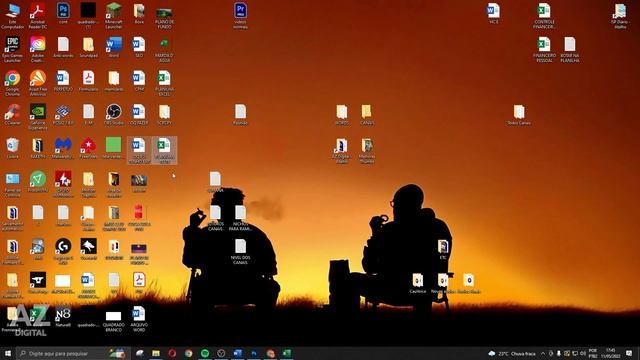This screenshot has height=360, width=640.
Task: Select the Todos Canais folder
Action: (x=519, y=114)
